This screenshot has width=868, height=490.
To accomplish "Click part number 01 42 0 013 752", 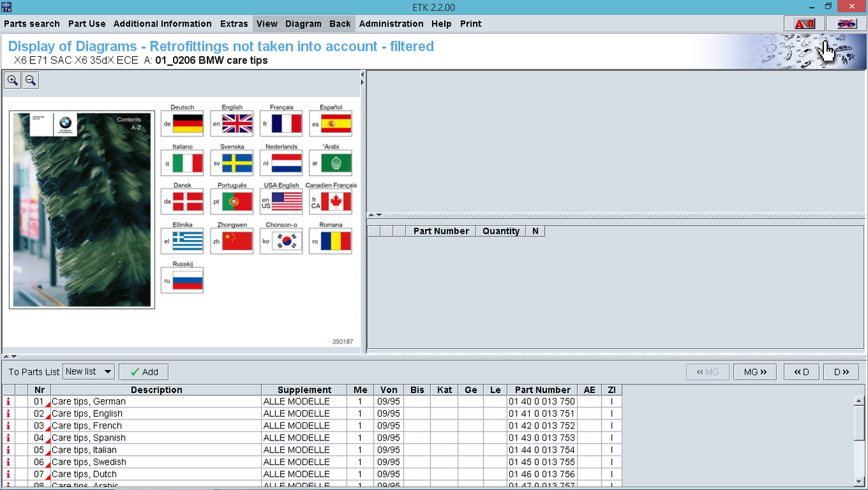I will (542, 426).
